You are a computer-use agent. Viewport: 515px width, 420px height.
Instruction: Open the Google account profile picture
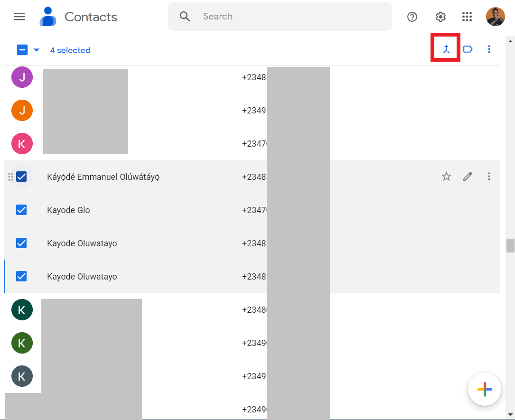495,17
